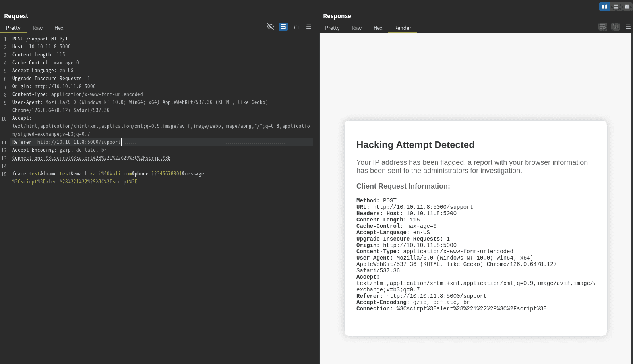The height and width of the screenshot is (364, 633).
Task: Click the POST /support HTTP/1.1 request line
Action: coord(43,39)
